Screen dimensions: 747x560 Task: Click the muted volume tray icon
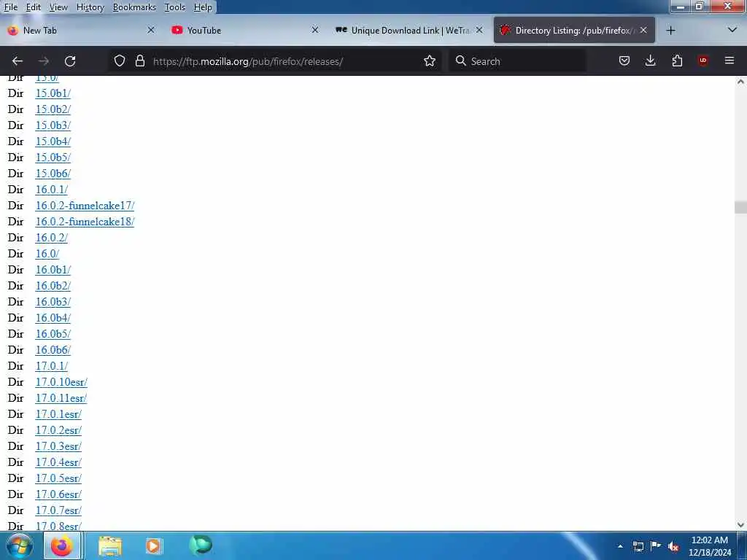673,546
